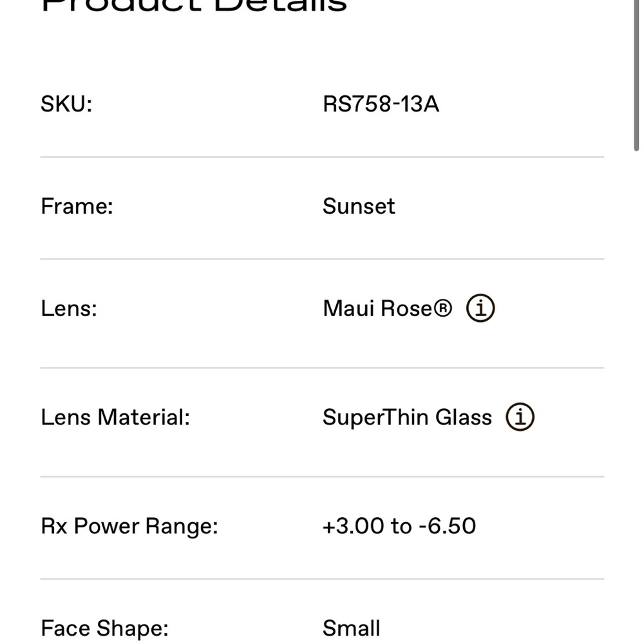Click the vertical scrollbar thumb

[x=636, y=76]
